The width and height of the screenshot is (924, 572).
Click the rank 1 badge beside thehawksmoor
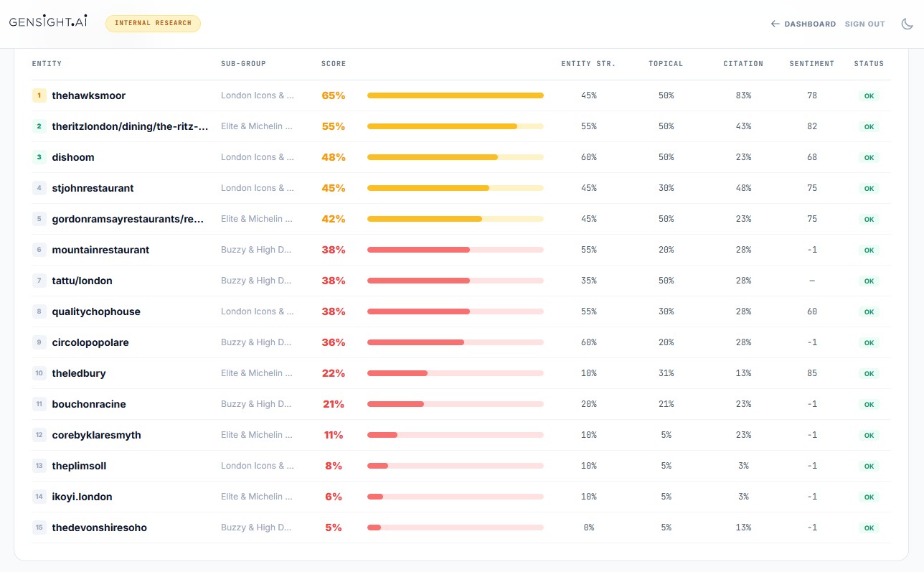click(39, 95)
